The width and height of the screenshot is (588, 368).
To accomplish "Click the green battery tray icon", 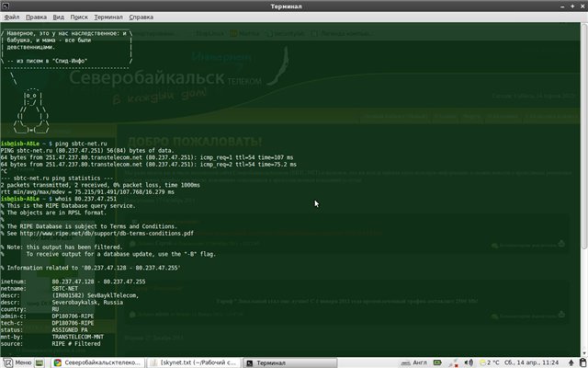I will tap(437, 362).
